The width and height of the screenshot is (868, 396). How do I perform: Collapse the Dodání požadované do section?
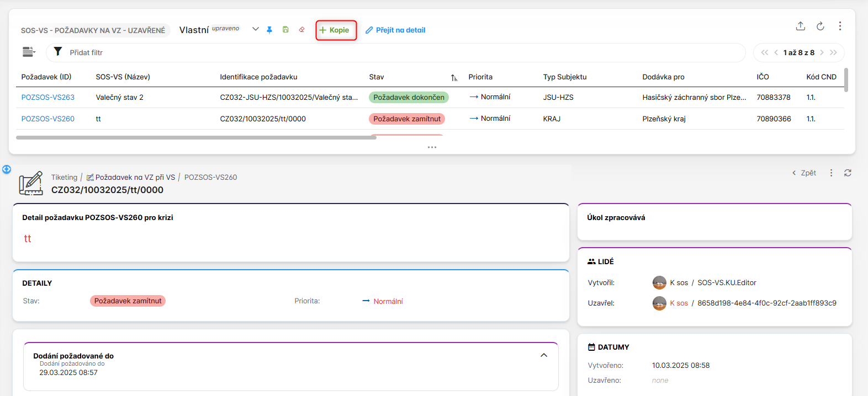pos(544,355)
